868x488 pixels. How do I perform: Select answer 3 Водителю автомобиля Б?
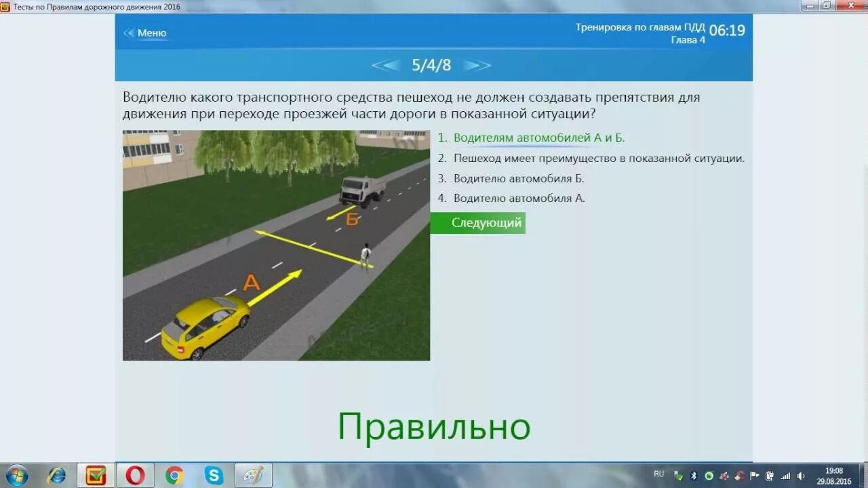(511, 178)
